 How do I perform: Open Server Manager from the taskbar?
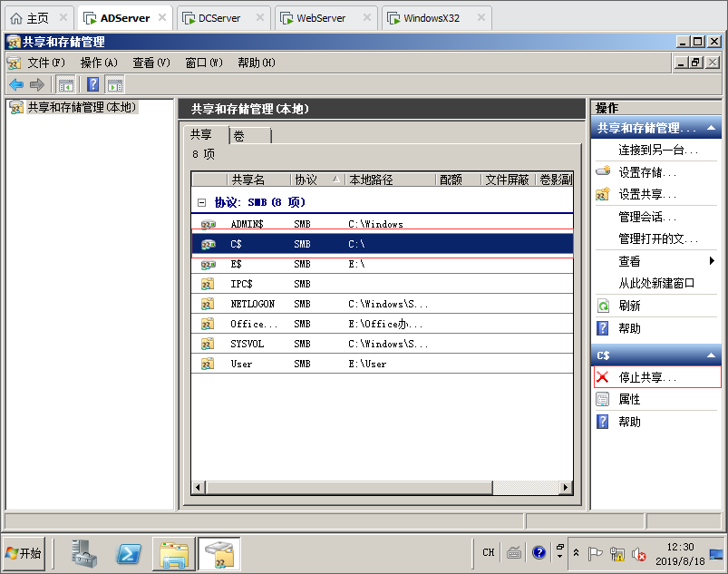click(x=84, y=553)
